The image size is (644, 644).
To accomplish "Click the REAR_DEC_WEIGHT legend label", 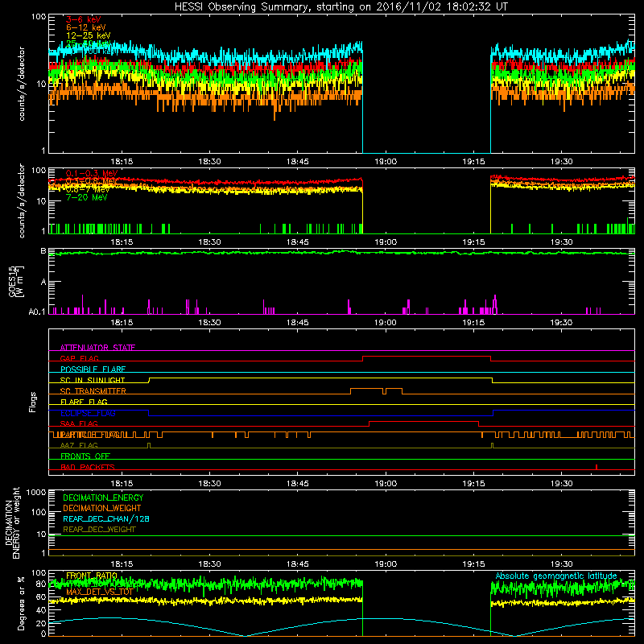I will pos(99,530).
